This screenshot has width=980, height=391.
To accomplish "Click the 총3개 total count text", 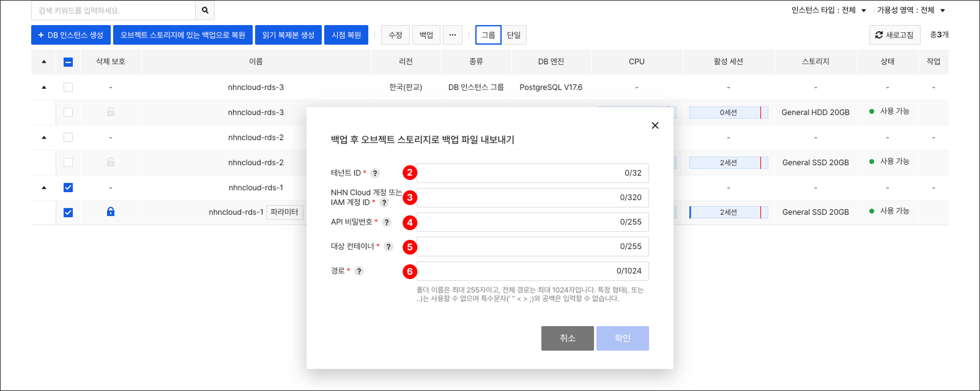I will (939, 35).
